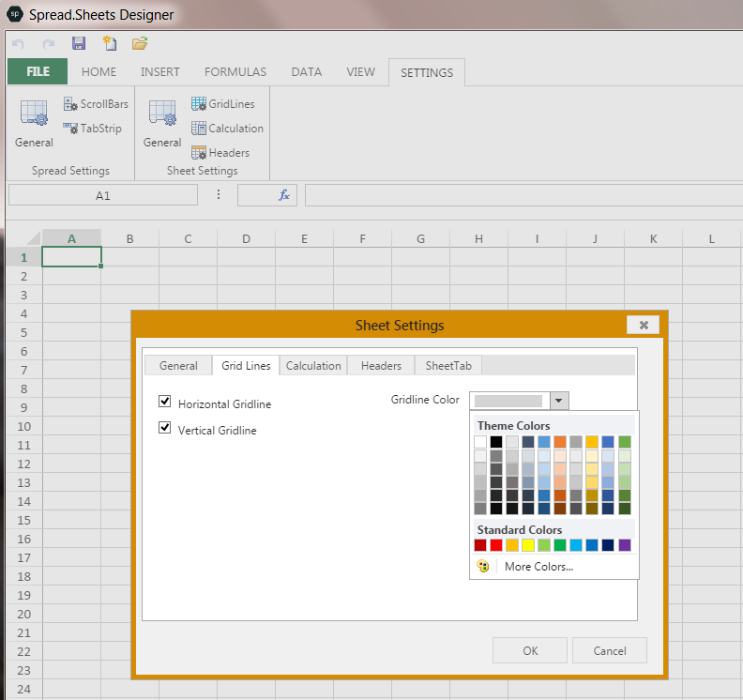Select column H header
Image resolution: width=743 pixels, height=700 pixels.
(478, 238)
